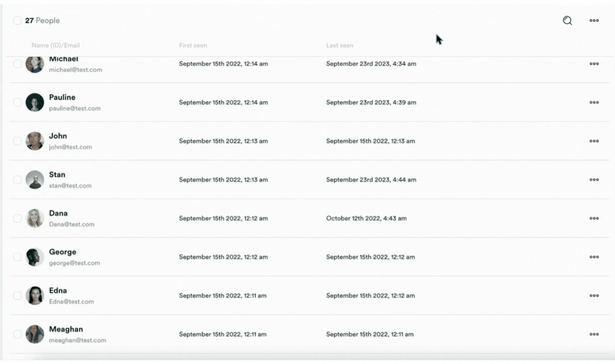Click George's profile picture
This screenshot has height=364, width=615.
tap(35, 257)
